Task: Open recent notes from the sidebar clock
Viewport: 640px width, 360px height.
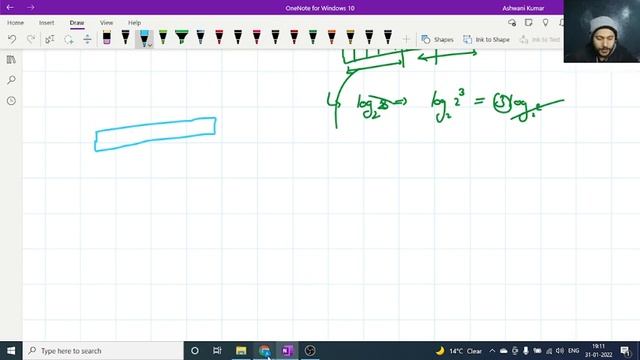Action: (11, 100)
